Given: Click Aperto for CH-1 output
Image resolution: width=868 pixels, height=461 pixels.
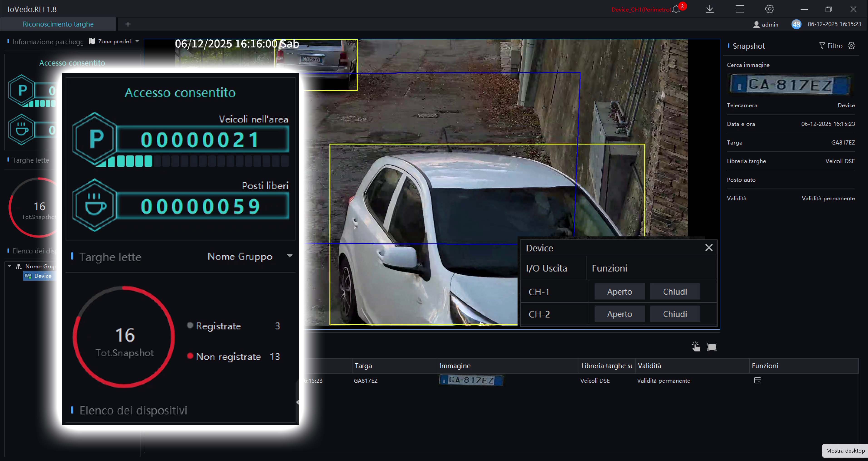Looking at the screenshot, I should (x=619, y=292).
